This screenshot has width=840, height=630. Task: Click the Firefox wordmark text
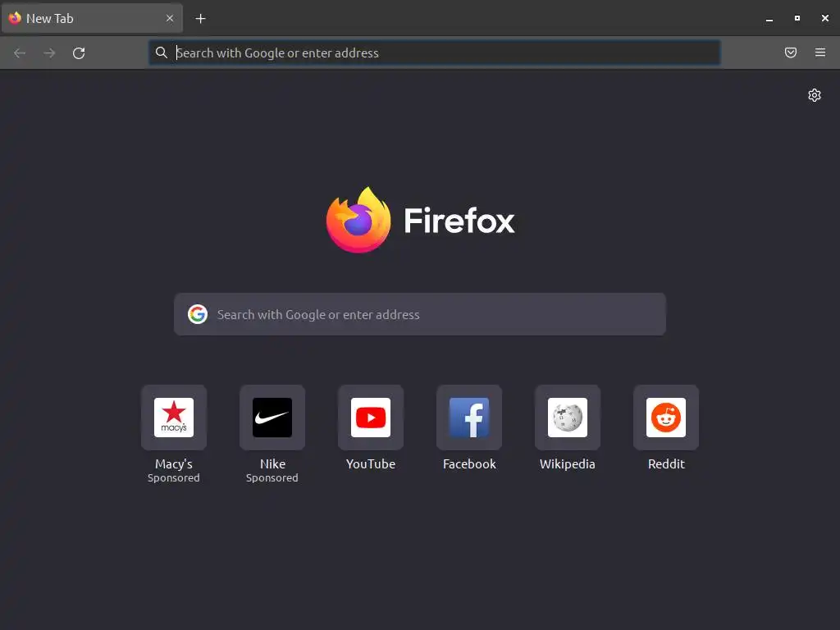click(x=459, y=221)
